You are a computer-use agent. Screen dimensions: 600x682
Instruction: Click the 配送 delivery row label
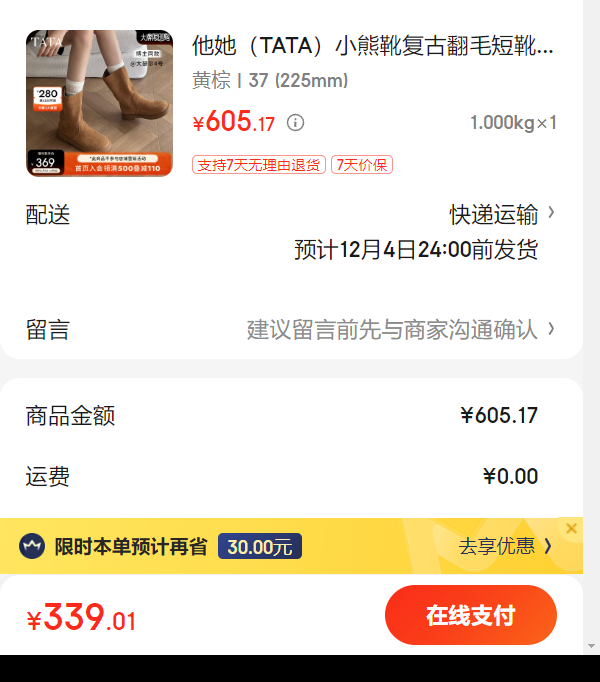pyautogui.click(x=48, y=215)
